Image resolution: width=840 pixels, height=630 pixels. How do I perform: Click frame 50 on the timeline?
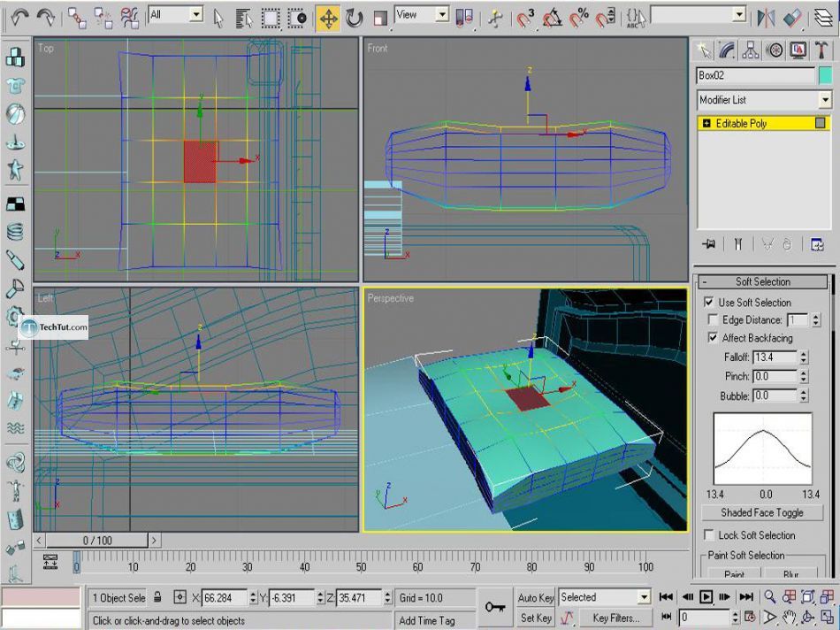pos(361,566)
